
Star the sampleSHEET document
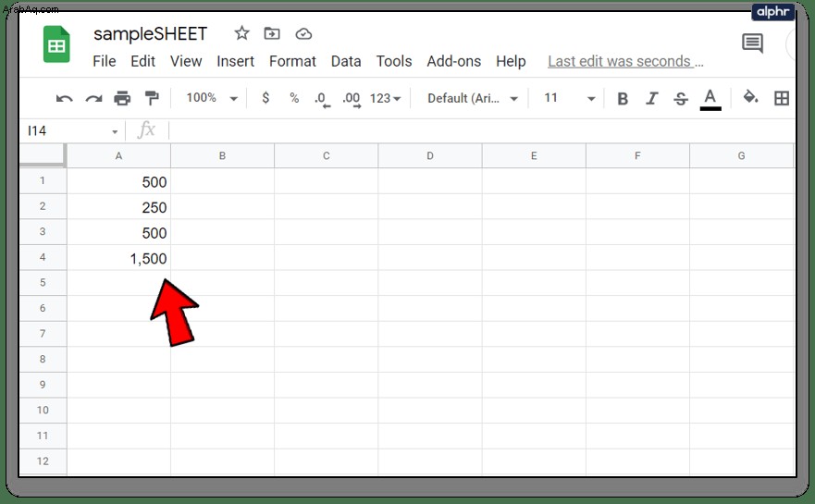tap(241, 34)
